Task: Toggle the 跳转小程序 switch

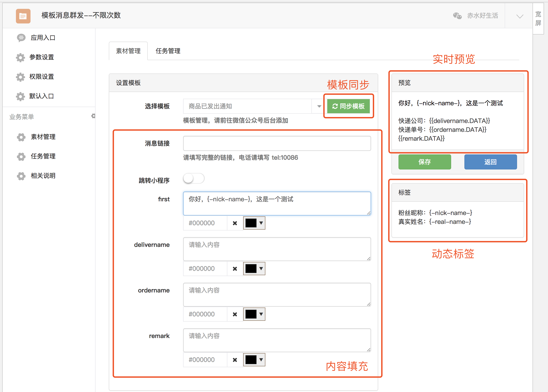Action: 194,179
